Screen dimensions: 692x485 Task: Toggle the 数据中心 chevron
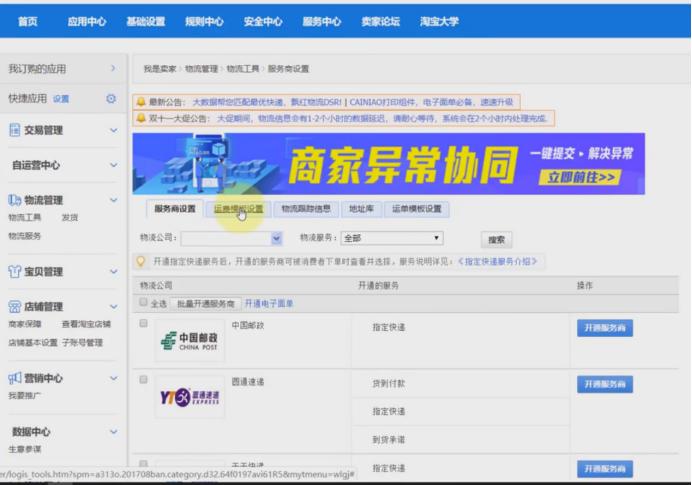pos(113,432)
